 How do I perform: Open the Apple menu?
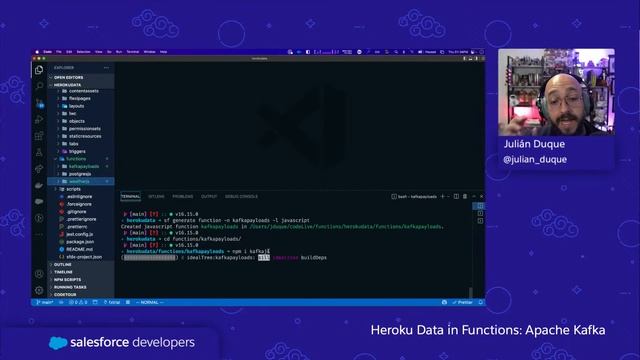37,52
